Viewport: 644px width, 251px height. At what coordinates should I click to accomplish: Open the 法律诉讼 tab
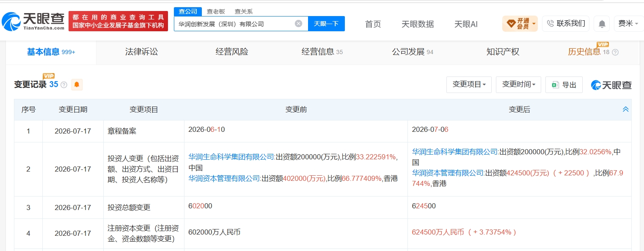click(x=141, y=52)
